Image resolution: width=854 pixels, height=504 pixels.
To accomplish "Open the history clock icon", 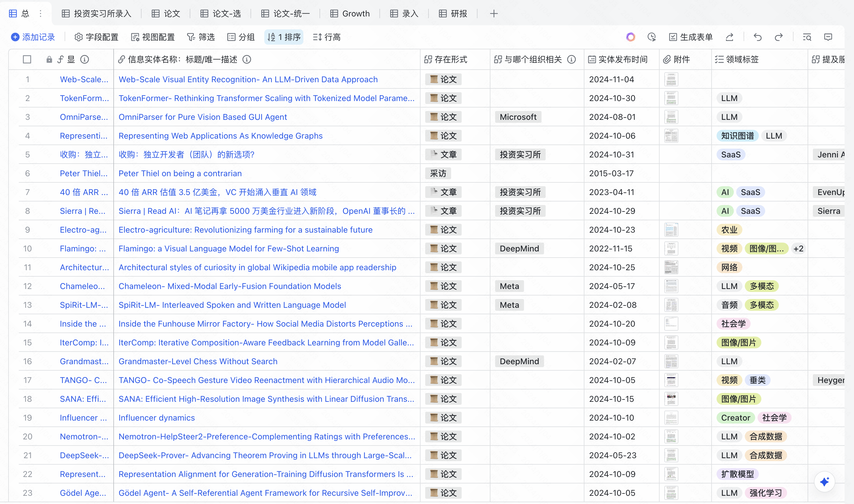I will tap(651, 37).
